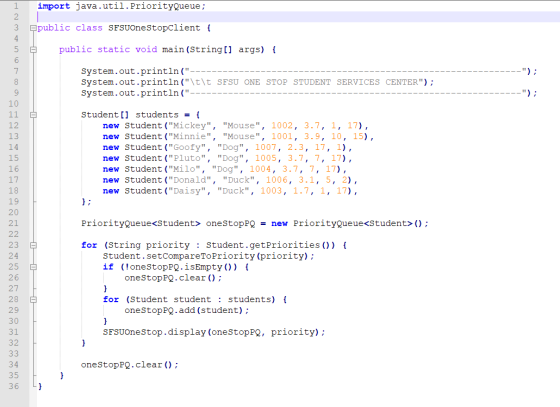Click Student.setCompareToPriority(priority) statement
This screenshot has height=407, width=560.
(x=209, y=256)
